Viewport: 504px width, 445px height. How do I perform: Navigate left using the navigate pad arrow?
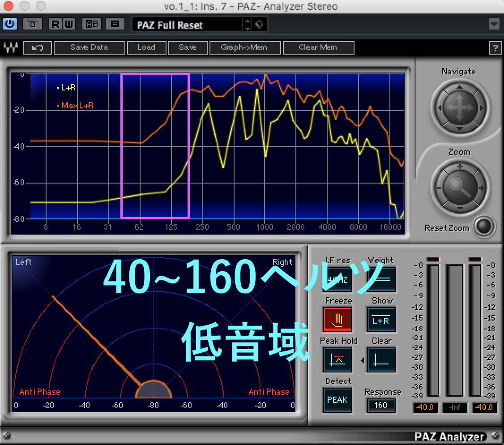(440, 108)
